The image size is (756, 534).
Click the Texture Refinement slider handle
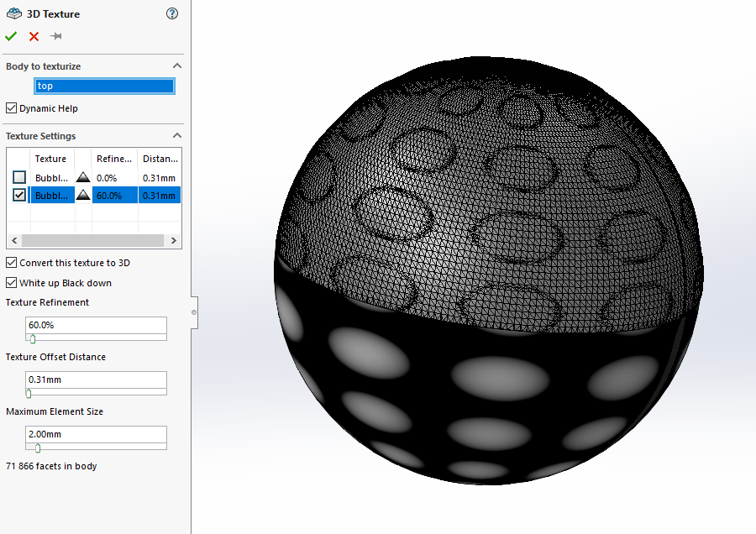33,339
